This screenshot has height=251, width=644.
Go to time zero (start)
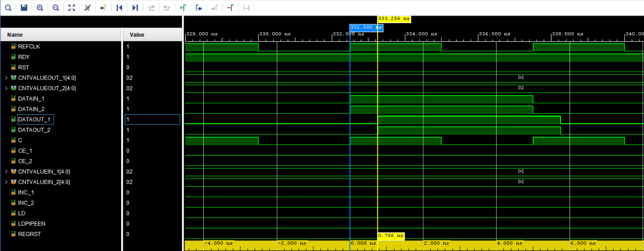(x=119, y=8)
